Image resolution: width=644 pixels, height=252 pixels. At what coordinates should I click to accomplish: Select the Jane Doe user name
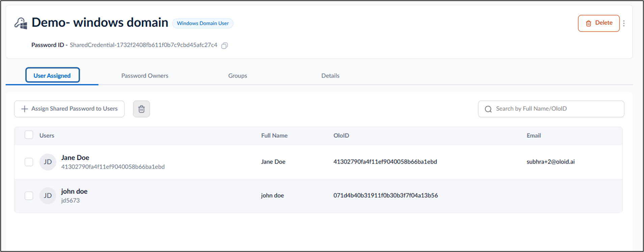click(75, 158)
